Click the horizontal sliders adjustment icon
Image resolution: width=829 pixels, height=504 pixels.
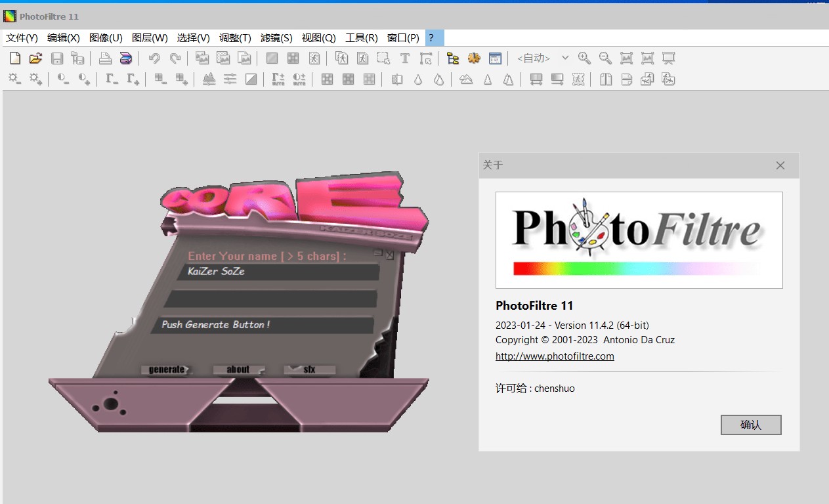click(230, 79)
